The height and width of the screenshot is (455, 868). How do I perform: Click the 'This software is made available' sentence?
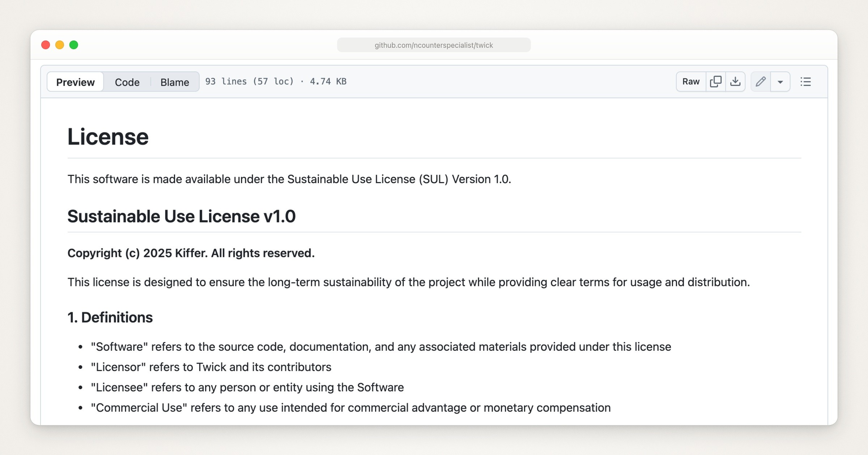click(x=289, y=179)
